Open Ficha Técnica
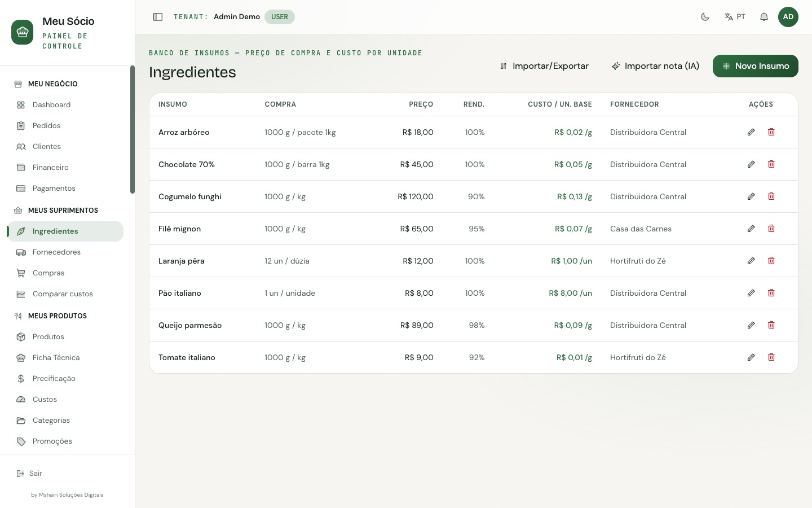The image size is (812, 508). [x=65, y=358]
